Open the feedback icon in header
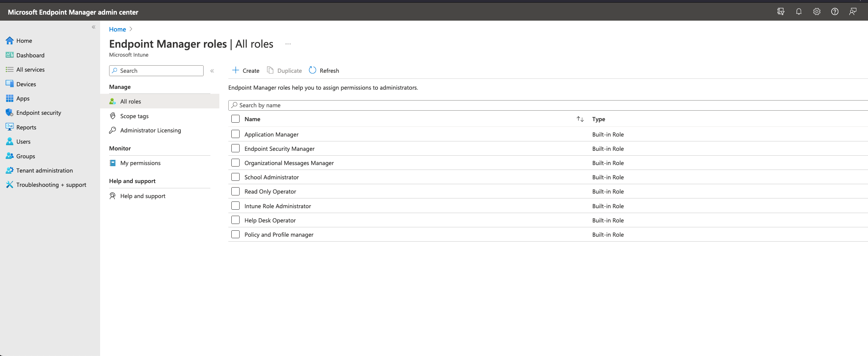This screenshot has width=868, height=356. pos(853,12)
